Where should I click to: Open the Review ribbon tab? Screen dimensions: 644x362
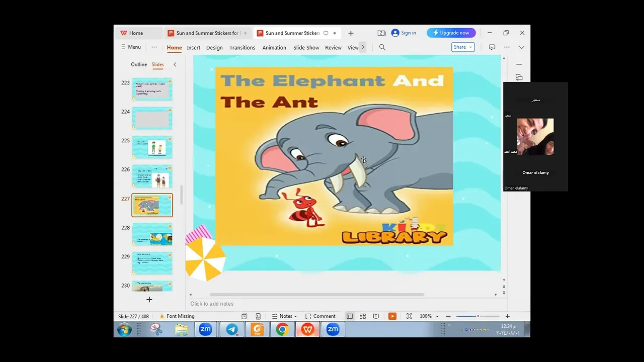pyautogui.click(x=333, y=48)
